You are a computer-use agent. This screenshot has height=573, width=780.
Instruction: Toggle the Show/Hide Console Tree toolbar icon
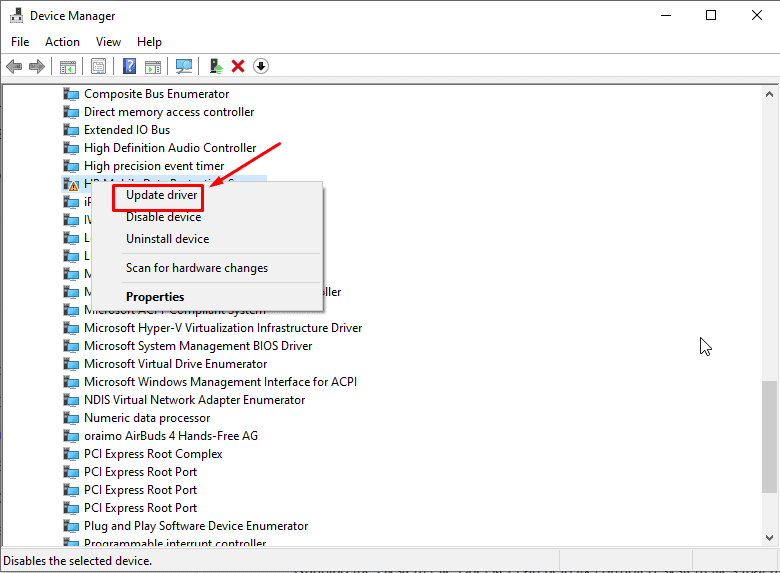[x=68, y=66]
